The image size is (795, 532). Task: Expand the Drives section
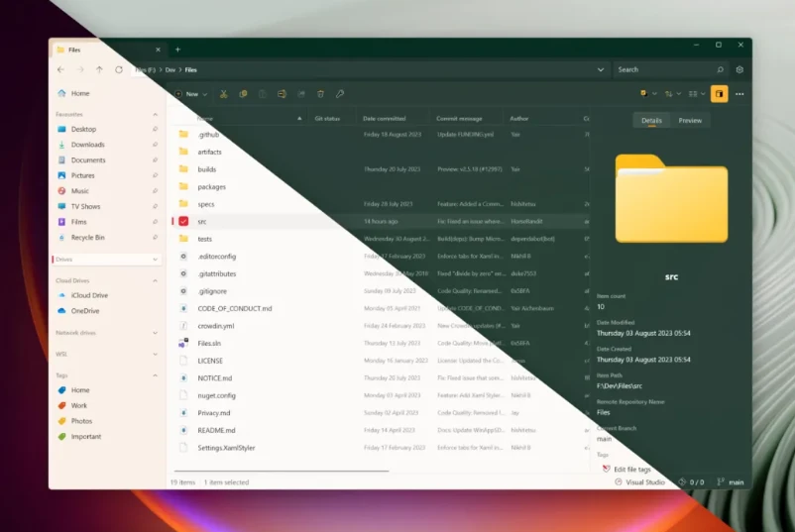pos(156,260)
